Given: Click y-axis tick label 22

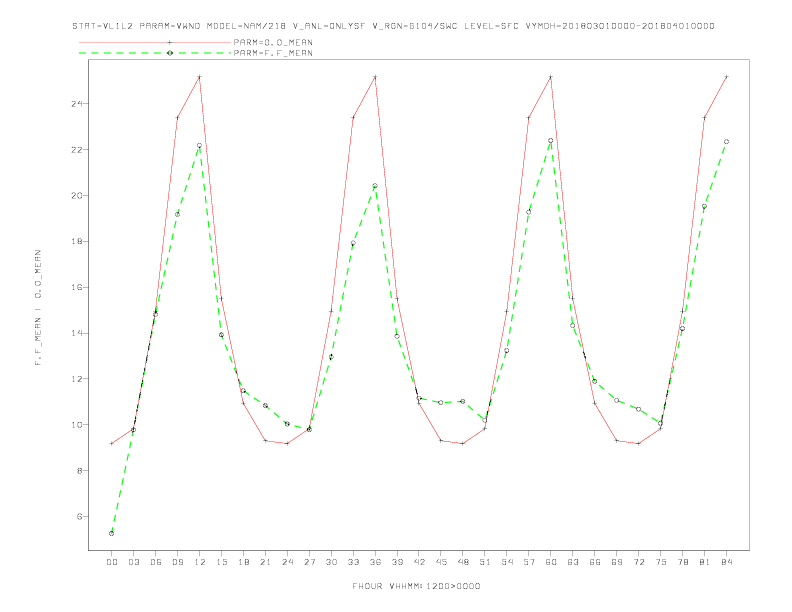Looking at the screenshot, I should (77, 150).
